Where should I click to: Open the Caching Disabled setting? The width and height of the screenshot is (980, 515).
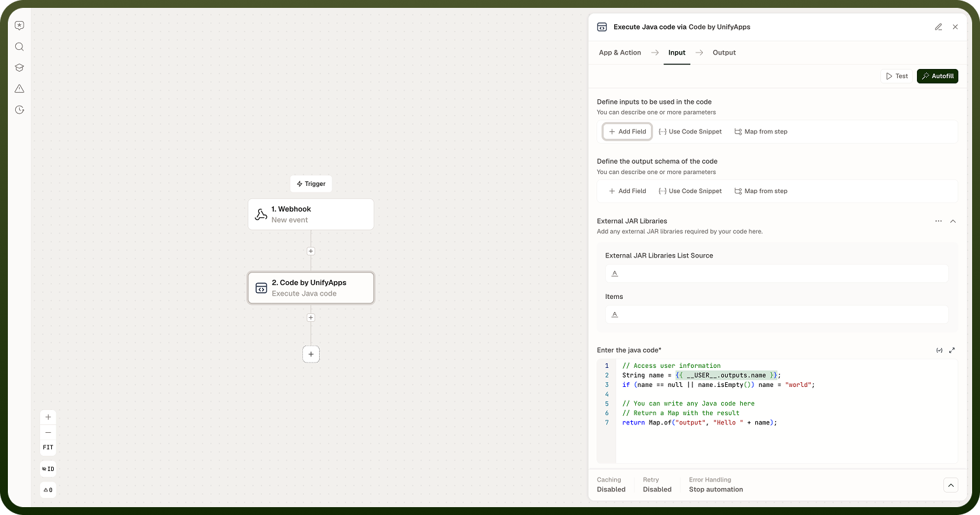tap(611, 485)
